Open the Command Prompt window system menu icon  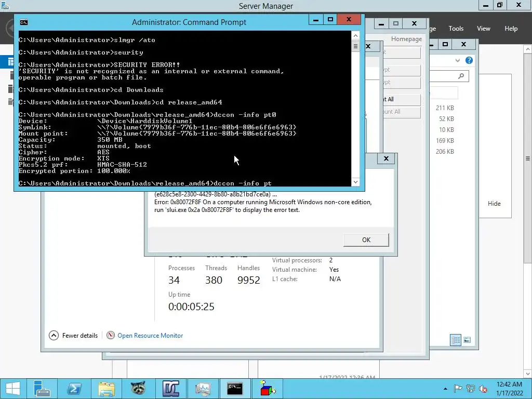point(24,22)
